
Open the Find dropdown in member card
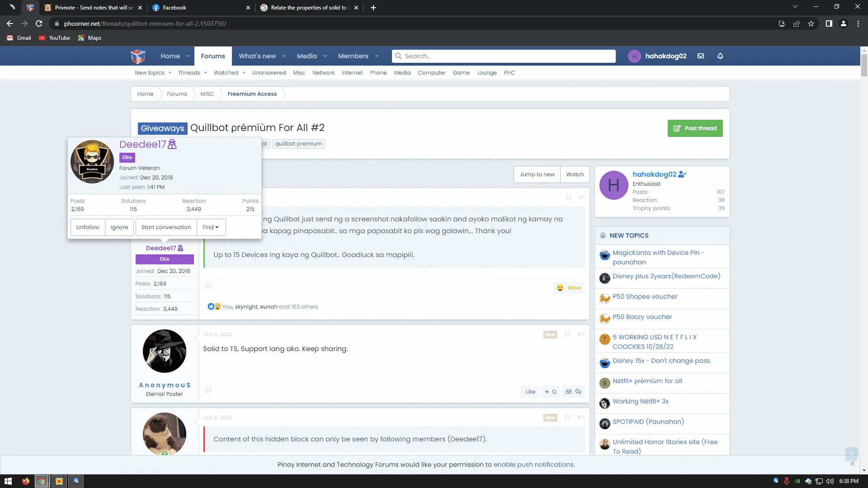pos(211,227)
